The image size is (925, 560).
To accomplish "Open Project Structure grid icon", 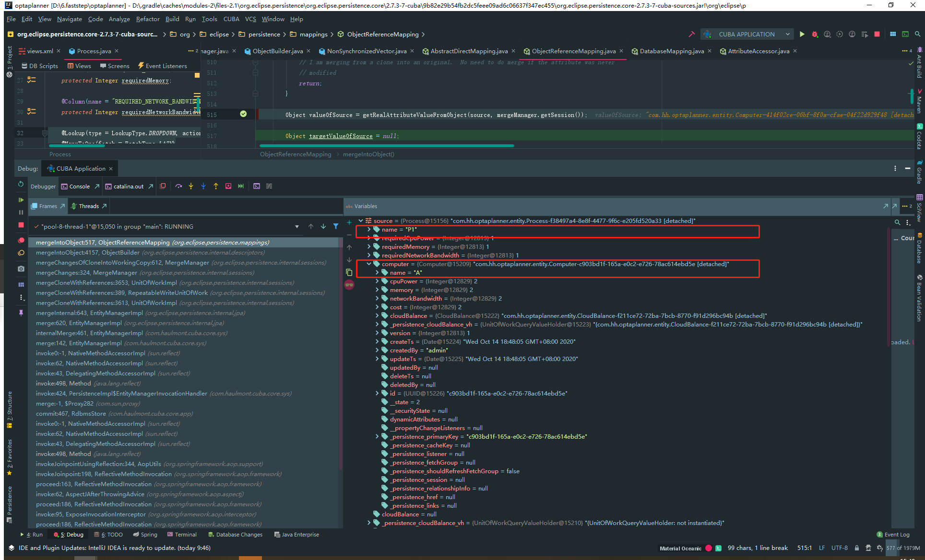I will coord(893,34).
